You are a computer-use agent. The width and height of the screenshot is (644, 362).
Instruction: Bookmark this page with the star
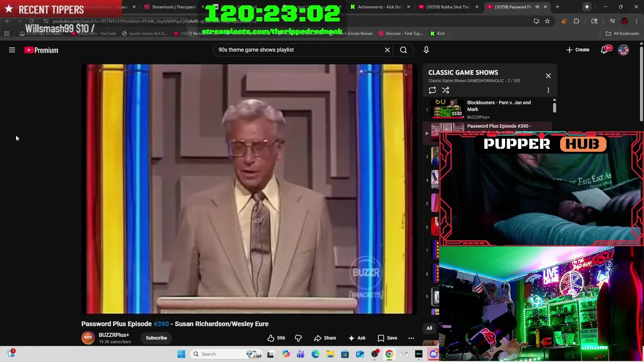tap(547, 21)
